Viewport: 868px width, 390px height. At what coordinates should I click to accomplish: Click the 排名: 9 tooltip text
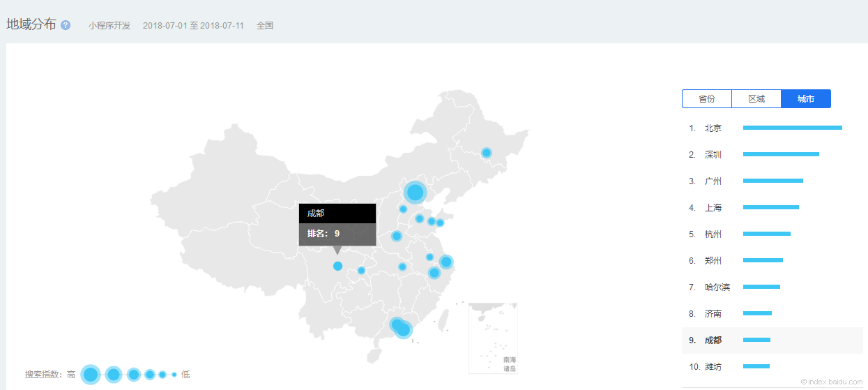(323, 234)
